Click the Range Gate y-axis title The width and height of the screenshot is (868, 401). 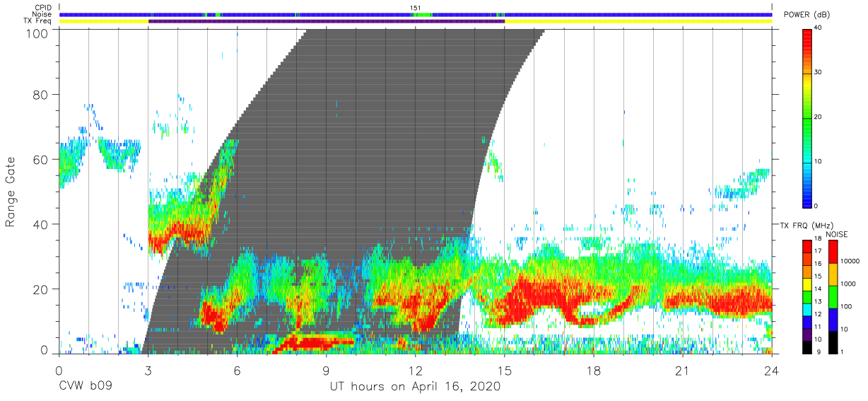pyautogui.click(x=11, y=192)
